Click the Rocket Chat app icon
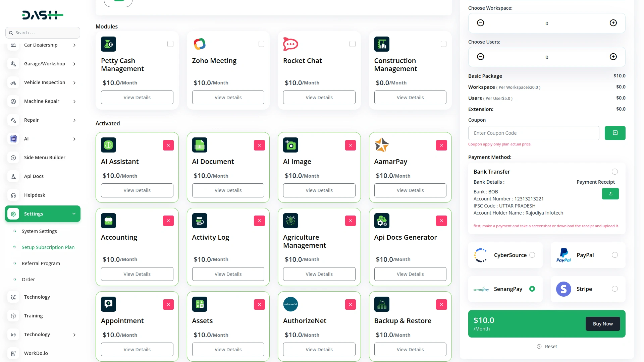The height and width of the screenshot is (362, 644). tap(290, 44)
